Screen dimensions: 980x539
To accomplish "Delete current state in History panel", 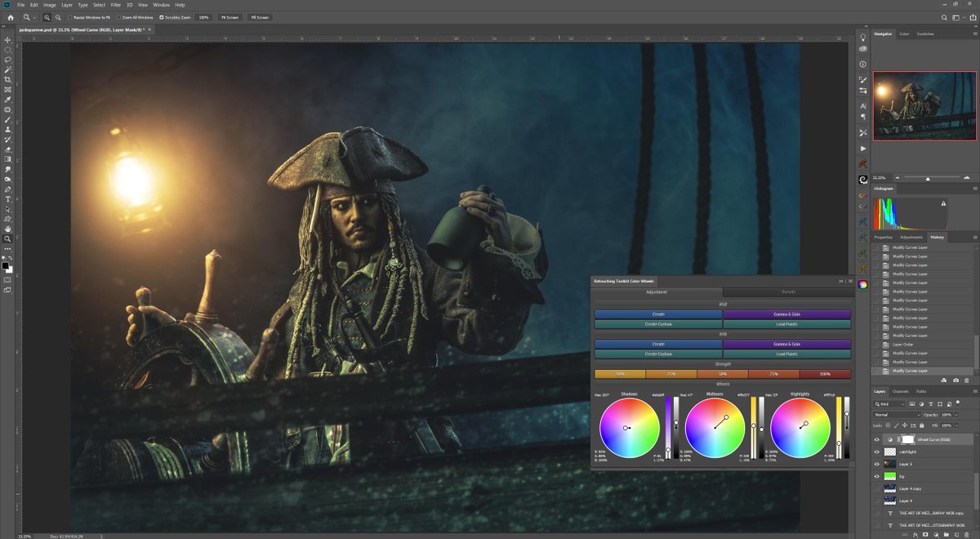I will coord(966,380).
